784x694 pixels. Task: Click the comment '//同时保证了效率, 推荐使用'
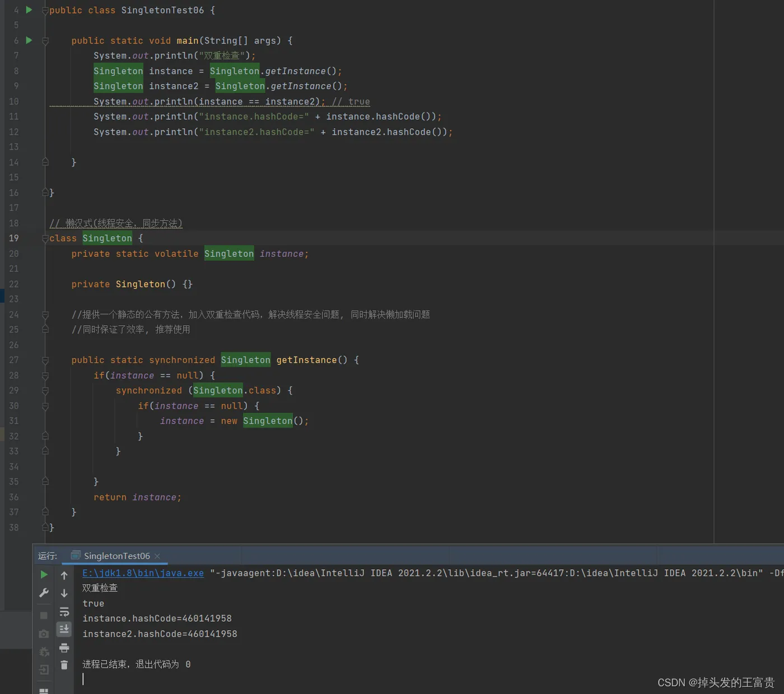(130, 330)
